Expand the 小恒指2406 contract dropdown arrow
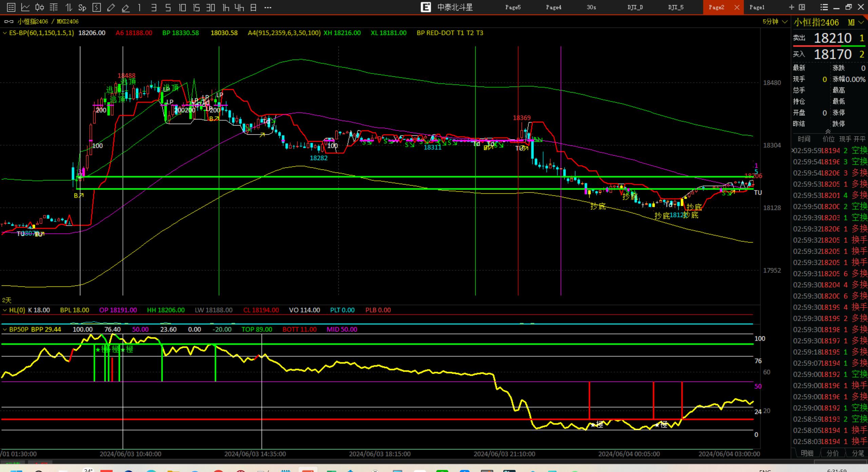The width and height of the screenshot is (868, 472). click(x=861, y=22)
